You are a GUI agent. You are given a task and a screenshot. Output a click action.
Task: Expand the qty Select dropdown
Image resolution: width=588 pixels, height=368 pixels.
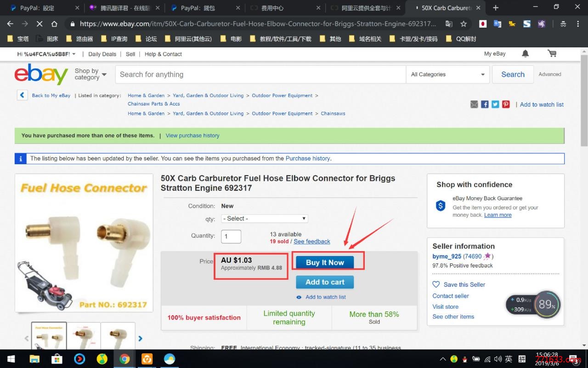click(265, 218)
